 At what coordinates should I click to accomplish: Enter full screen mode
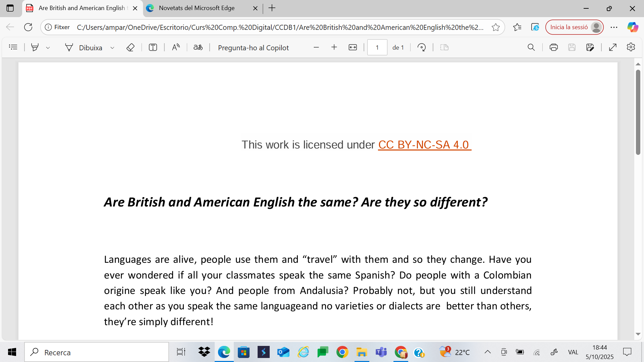tap(613, 47)
